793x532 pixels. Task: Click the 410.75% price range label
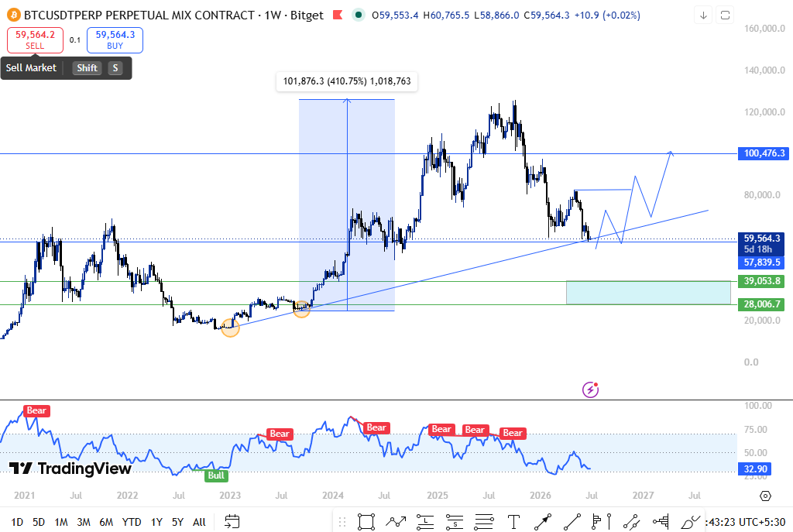point(347,81)
